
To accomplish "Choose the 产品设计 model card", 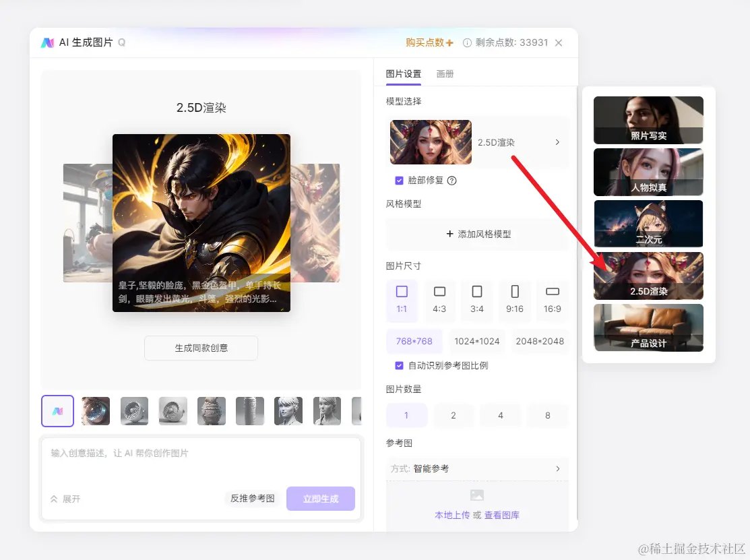I will tap(648, 328).
